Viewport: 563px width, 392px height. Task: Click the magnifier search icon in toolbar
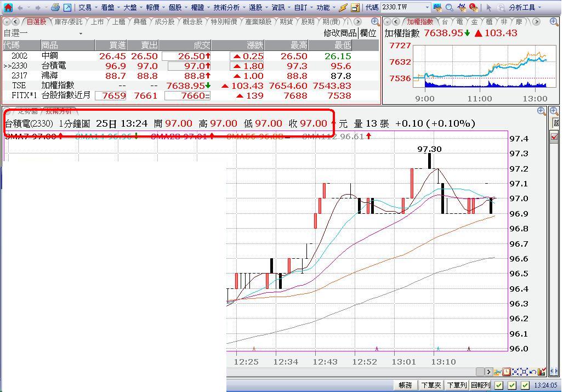[449, 7]
